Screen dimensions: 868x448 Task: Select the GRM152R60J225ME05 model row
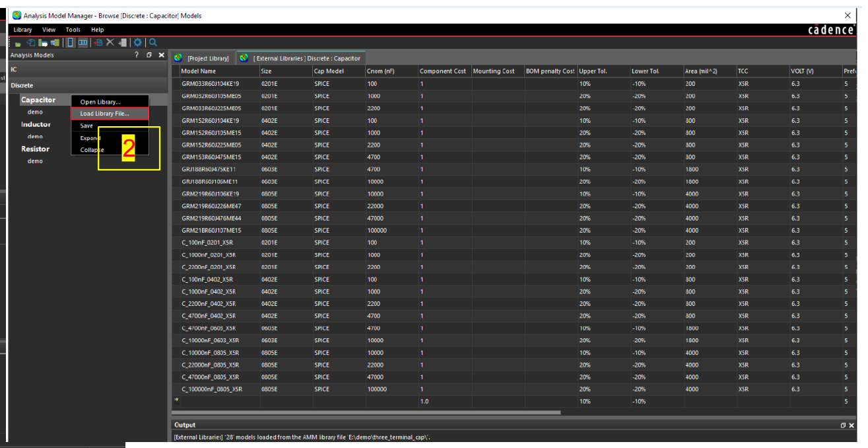coord(514,145)
